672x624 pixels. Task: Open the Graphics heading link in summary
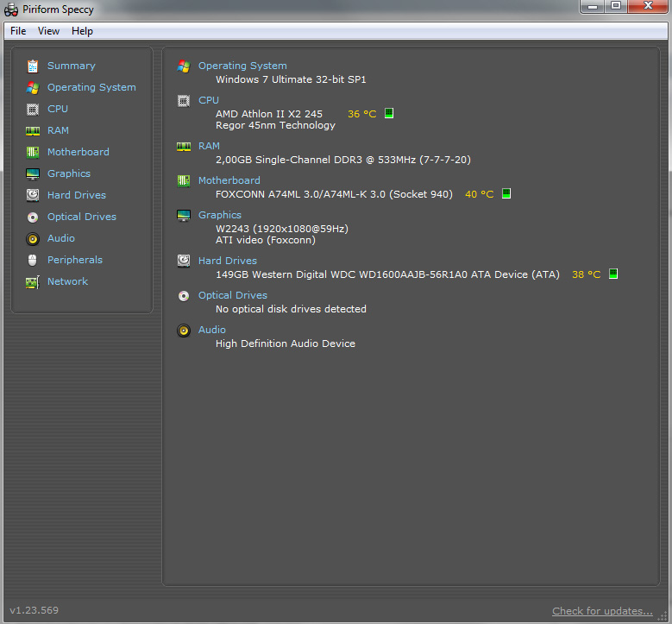[x=219, y=215]
